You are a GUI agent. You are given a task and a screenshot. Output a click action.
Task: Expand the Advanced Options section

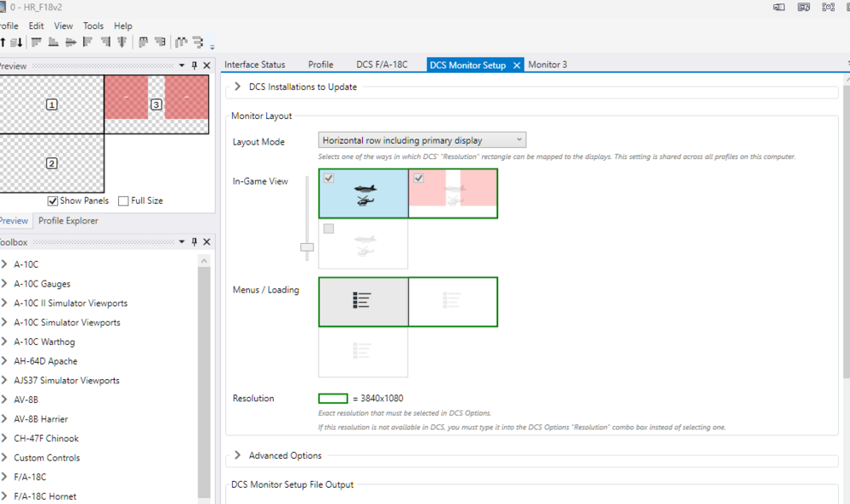tap(237, 456)
